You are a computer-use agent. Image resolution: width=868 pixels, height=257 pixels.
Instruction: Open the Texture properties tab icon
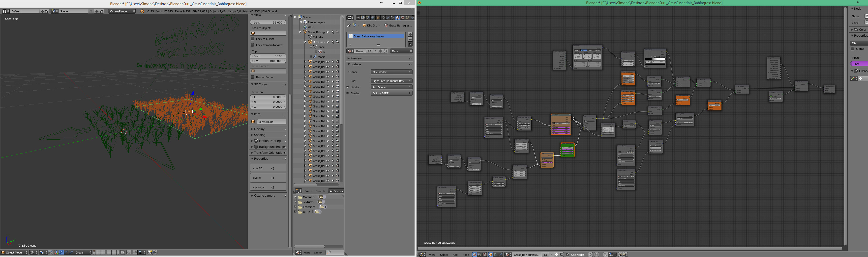tap(403, 18)
